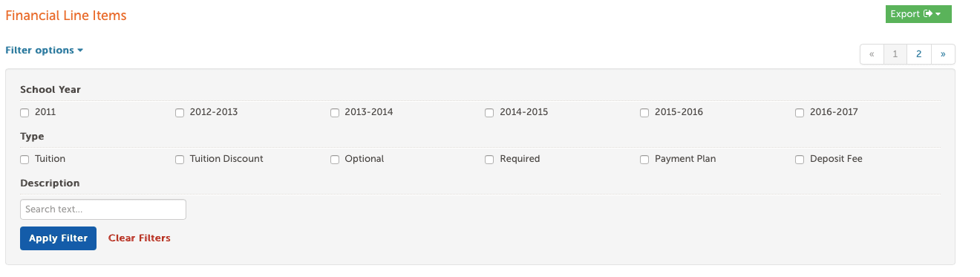
Task: Select the Deposit Fee checkbox
Action: pos(800,160)
